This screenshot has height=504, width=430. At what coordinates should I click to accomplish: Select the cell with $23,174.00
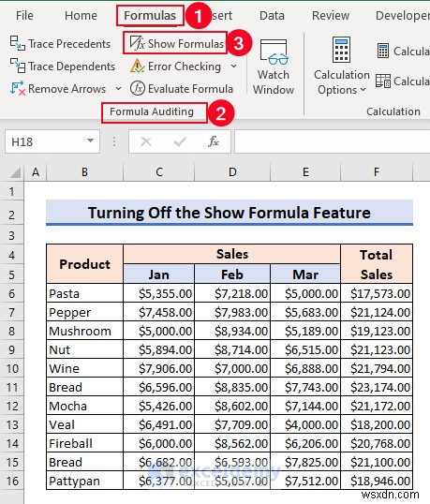click(x=377, y=387)
